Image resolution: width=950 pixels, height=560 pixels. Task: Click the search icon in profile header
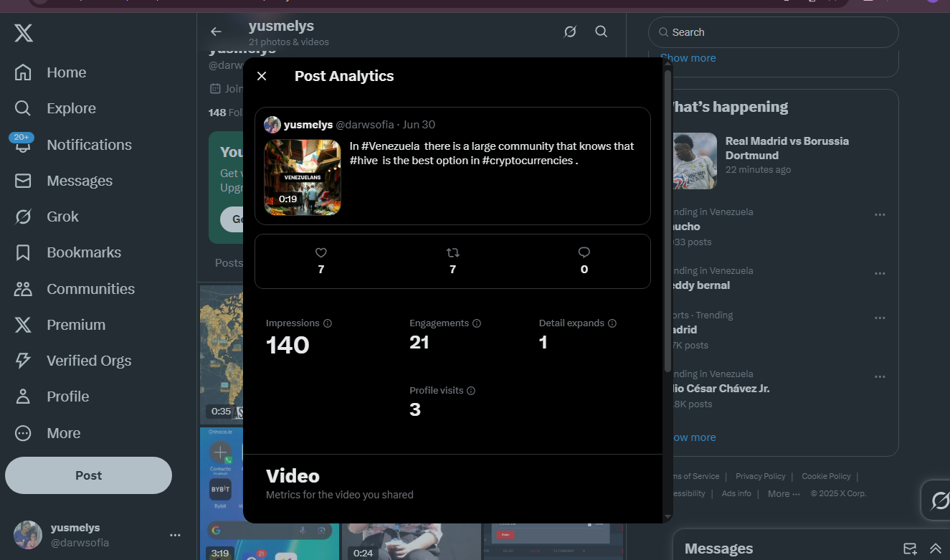point(602,32)
